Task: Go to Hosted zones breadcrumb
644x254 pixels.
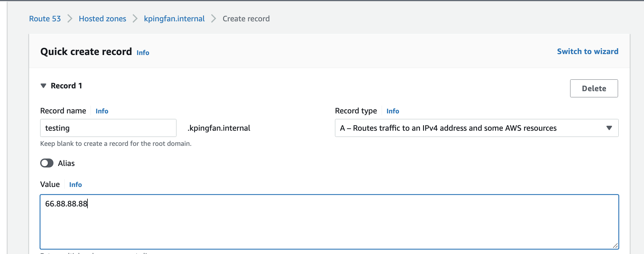Action: [102, 19]
